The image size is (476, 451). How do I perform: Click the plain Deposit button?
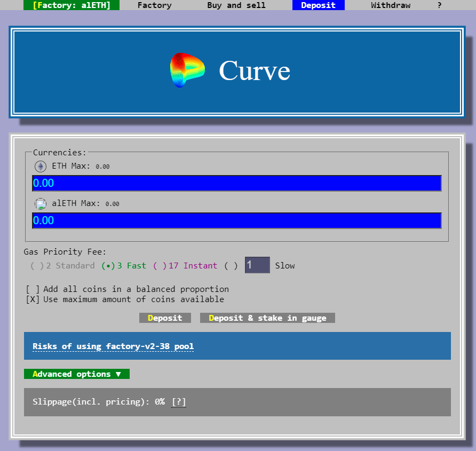[x=165, y=318]
